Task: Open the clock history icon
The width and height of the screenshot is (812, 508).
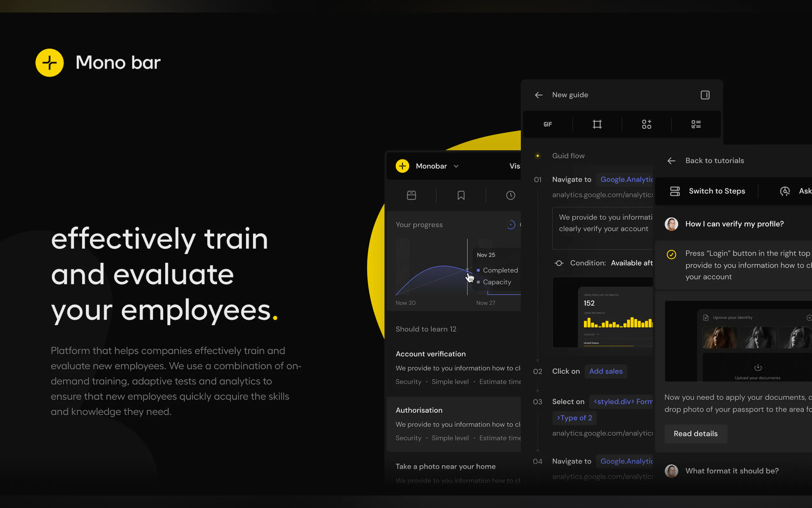Action: [x=510, y=195]
